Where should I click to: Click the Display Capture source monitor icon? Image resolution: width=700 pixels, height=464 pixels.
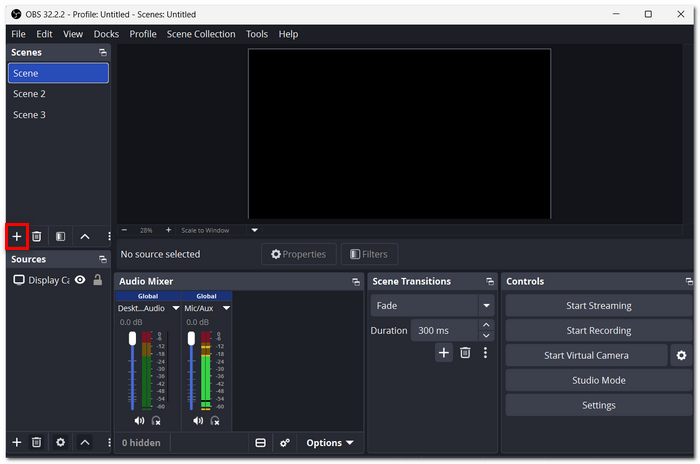19,280
